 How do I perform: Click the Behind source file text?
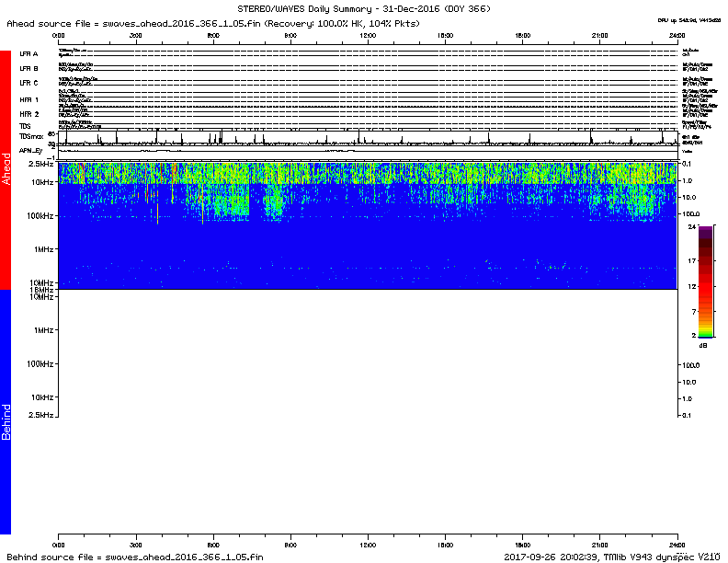pyautogui.click(x=136, y=557)
